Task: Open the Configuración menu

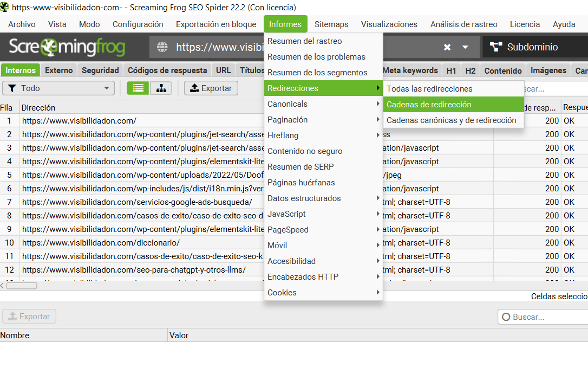Action: (x=138, y=24)
